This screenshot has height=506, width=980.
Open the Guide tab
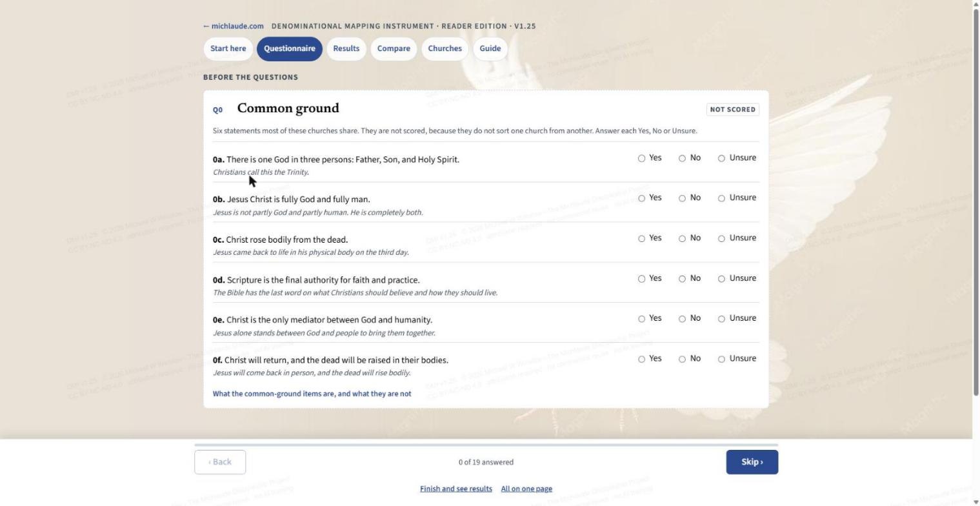tap(490, 48)
